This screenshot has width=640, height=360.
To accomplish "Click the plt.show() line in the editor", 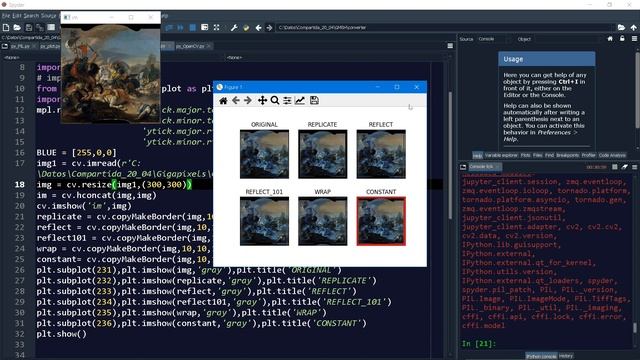I will (62, 334).
